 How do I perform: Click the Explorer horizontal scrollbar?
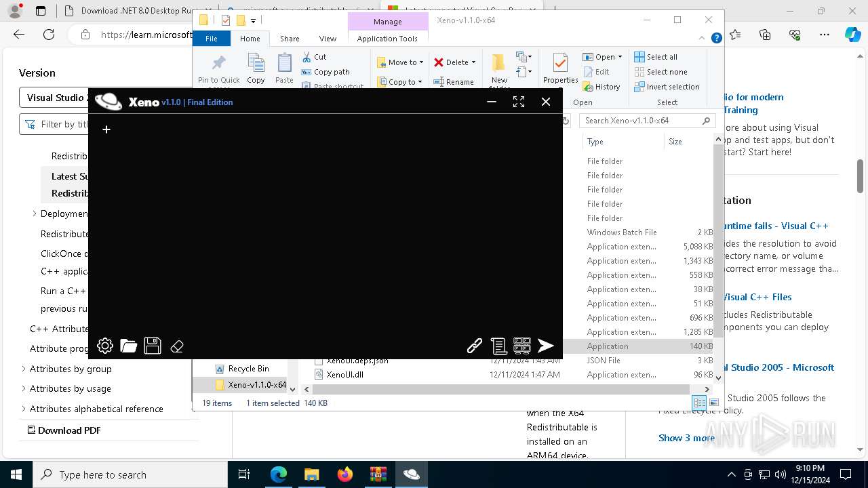(502, 389)
